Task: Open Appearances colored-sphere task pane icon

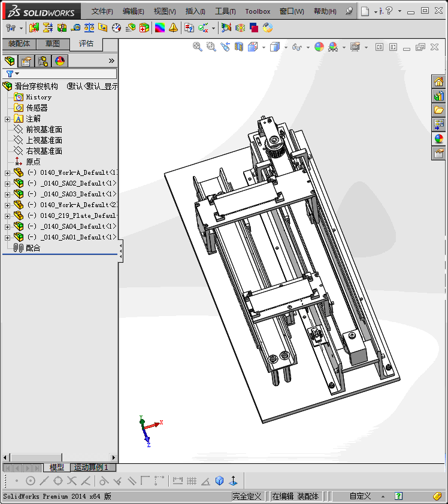Action: 438,139
